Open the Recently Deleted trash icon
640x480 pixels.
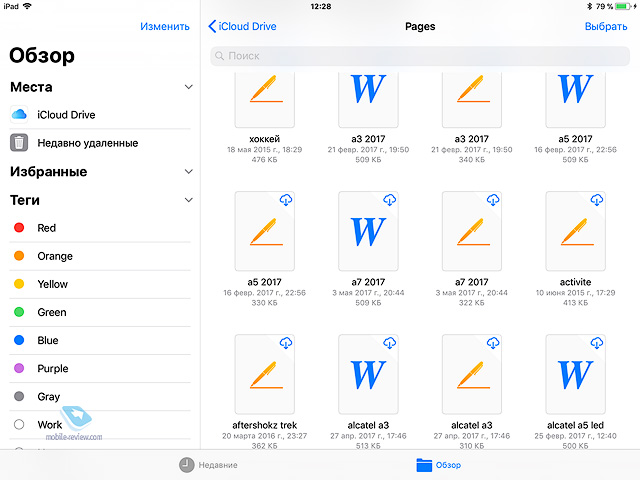[19, 143]
